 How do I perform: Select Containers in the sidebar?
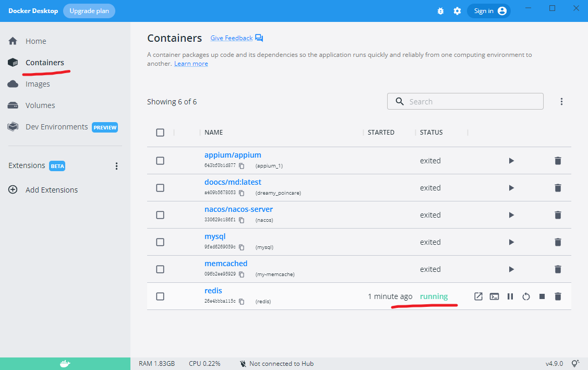point(45,62)
